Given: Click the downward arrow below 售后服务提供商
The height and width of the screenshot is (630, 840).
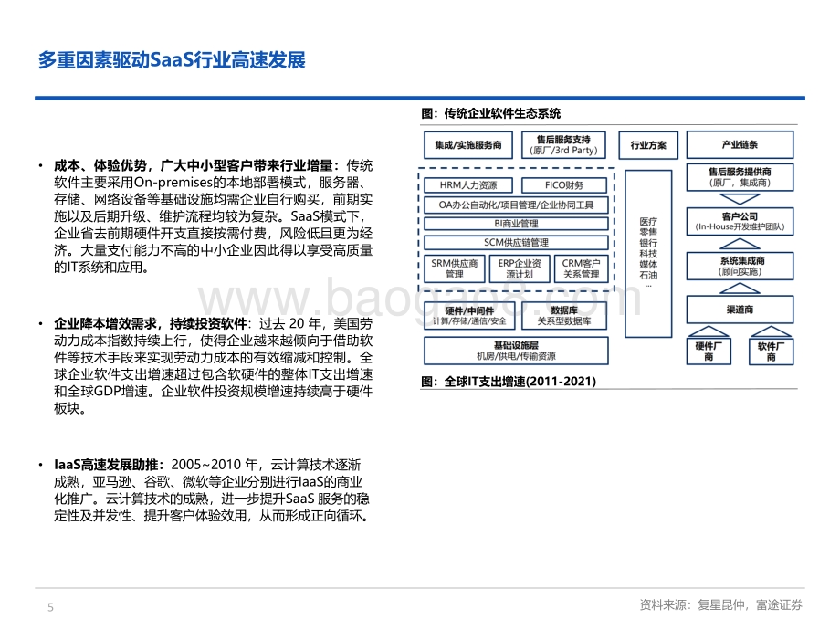Looking at the screenshot, I should (x=740, y=199).
